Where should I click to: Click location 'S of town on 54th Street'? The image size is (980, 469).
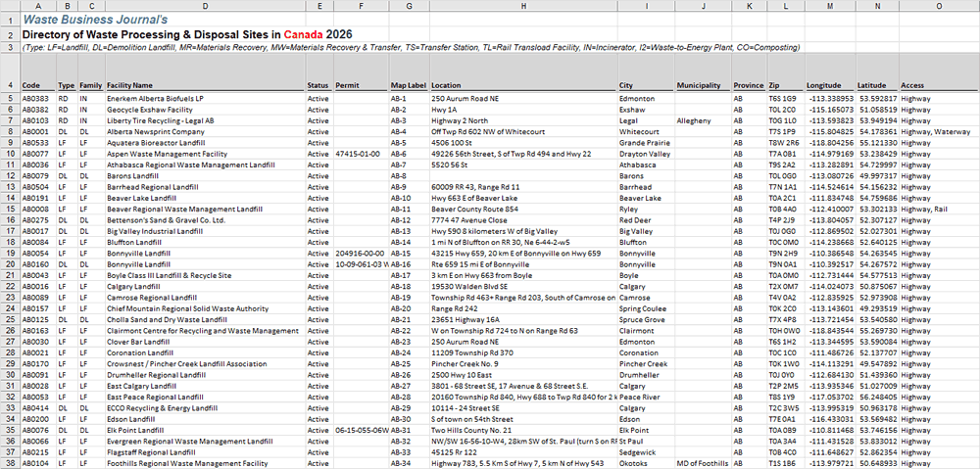click(523, 418)
